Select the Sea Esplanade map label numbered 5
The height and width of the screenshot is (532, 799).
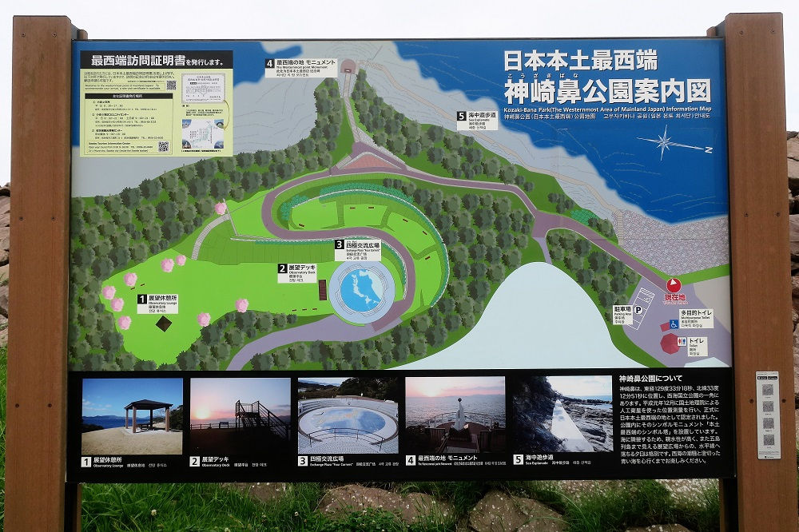click(477, 120)
